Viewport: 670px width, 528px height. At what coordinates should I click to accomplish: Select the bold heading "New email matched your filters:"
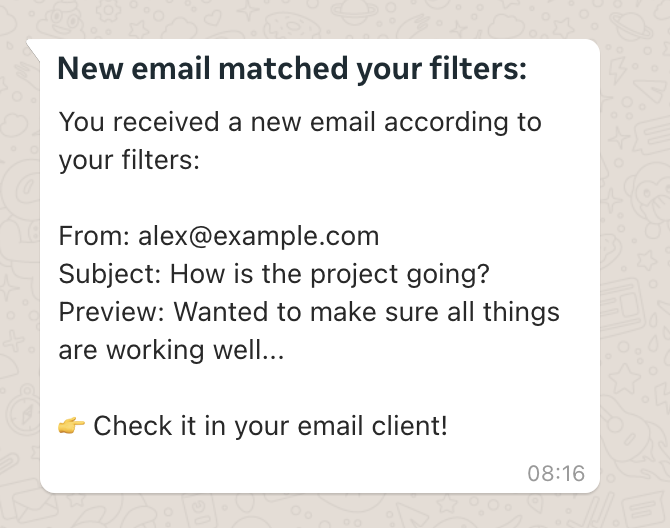(292, 70)
